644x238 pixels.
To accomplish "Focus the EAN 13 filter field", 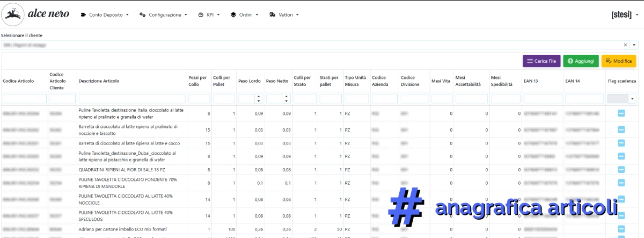I will (543, 99).
